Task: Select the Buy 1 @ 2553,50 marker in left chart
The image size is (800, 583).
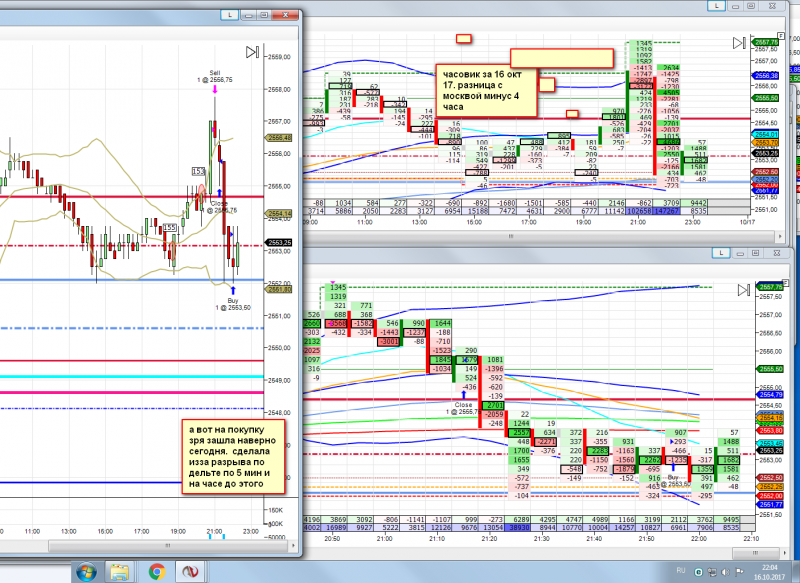Action: pyautogui.click(x=233, y=290)
